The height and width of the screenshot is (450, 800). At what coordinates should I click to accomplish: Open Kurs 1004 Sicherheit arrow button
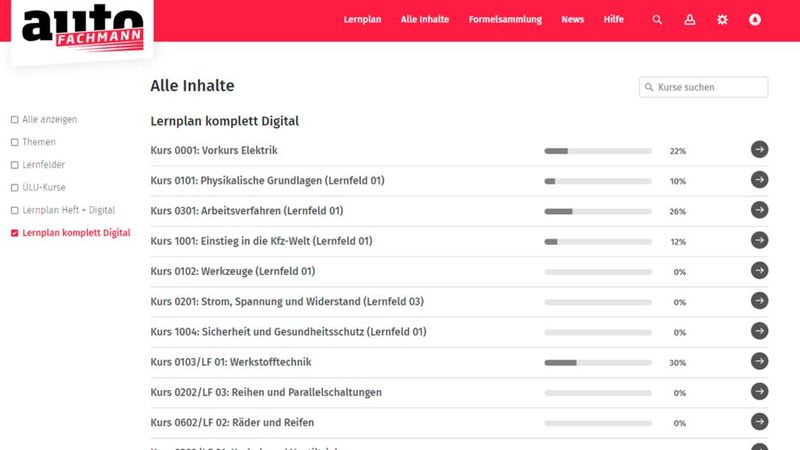(x=760, y=331)
